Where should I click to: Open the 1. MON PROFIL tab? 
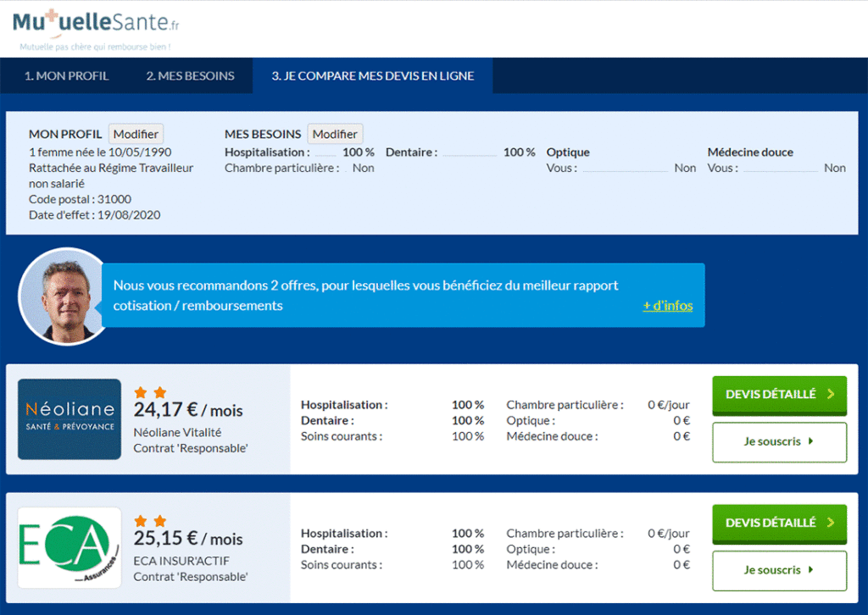[x=66, y=75]
